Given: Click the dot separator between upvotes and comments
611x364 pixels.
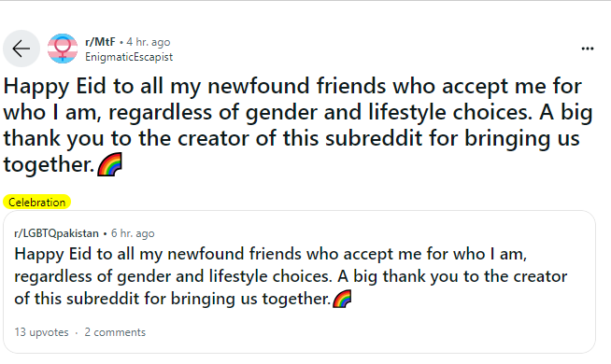Looking at the screenshot, I should tap(77, 333).
